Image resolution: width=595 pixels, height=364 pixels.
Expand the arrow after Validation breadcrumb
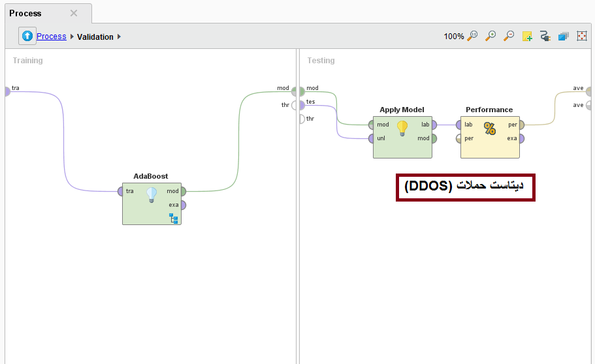tap(120, 37)
